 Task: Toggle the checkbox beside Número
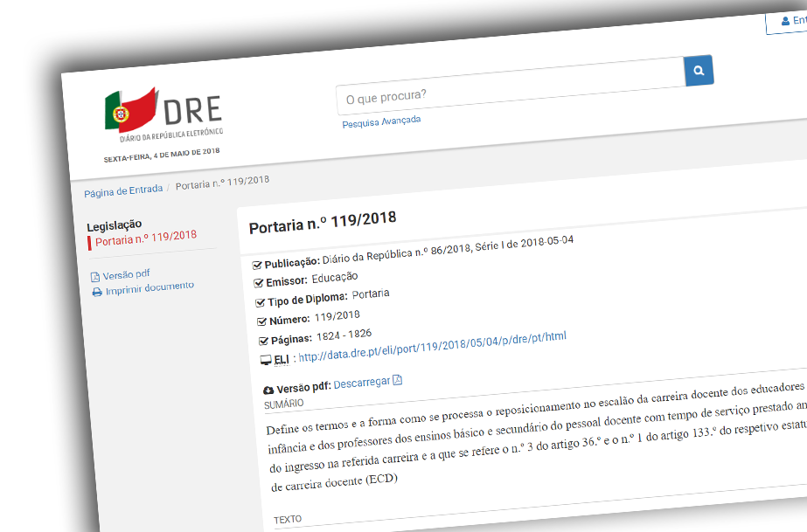coord(262,321)
